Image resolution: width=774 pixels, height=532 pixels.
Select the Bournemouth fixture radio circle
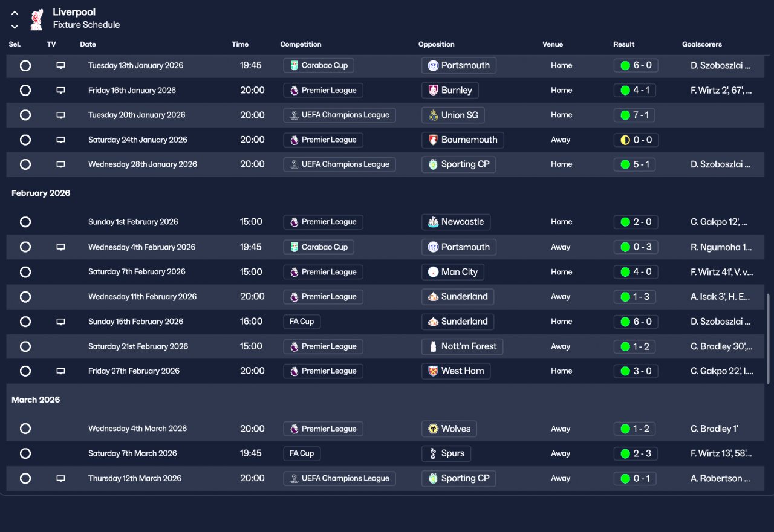point(25,140)
